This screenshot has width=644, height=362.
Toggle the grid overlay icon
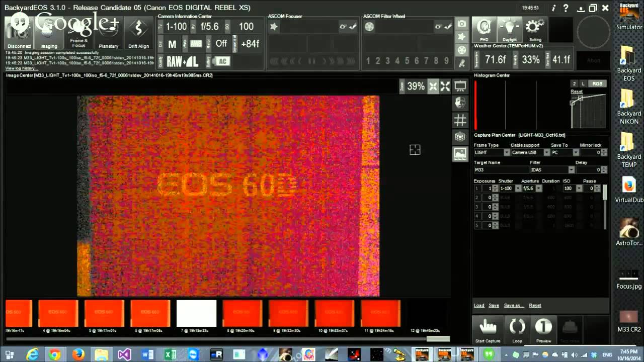pyautogui.click(x=460, y=120)
